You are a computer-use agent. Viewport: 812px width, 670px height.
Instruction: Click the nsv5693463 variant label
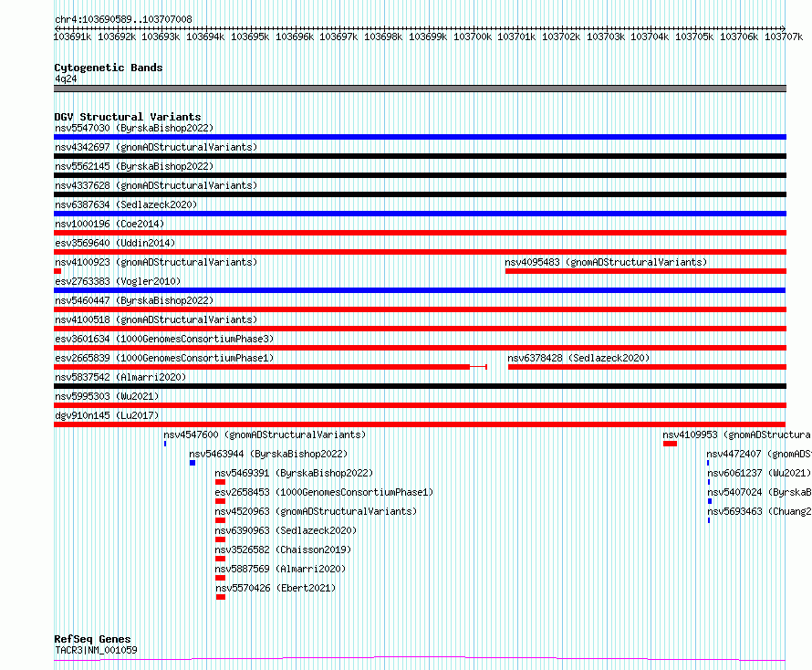click(759, 511)
